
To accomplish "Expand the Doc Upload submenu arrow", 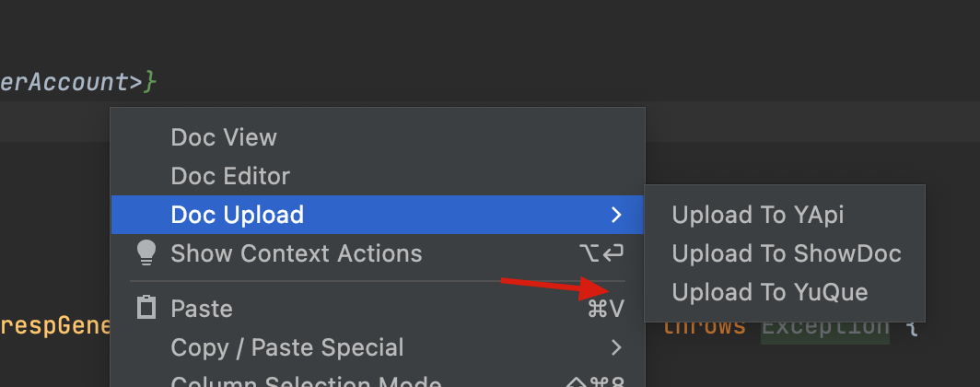I will [x=616, y=215].
